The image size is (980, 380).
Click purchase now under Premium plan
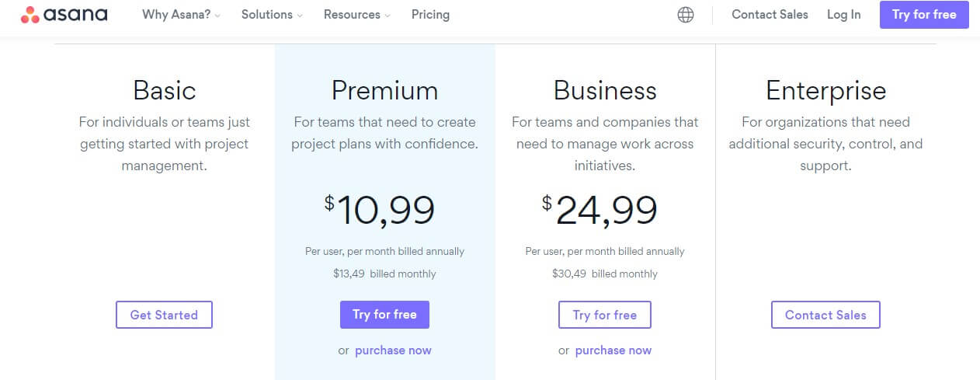393,350
